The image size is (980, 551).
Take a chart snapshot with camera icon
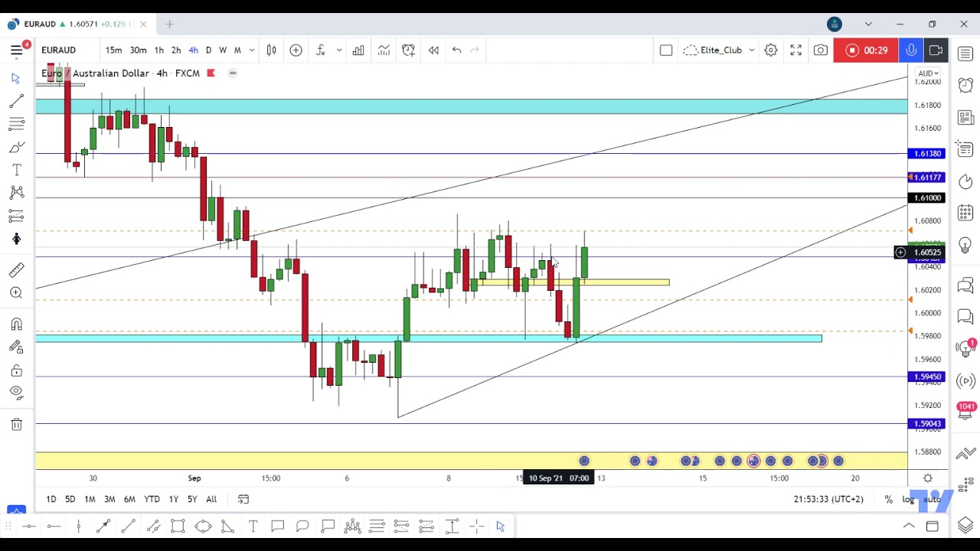(x=821, y=51)
